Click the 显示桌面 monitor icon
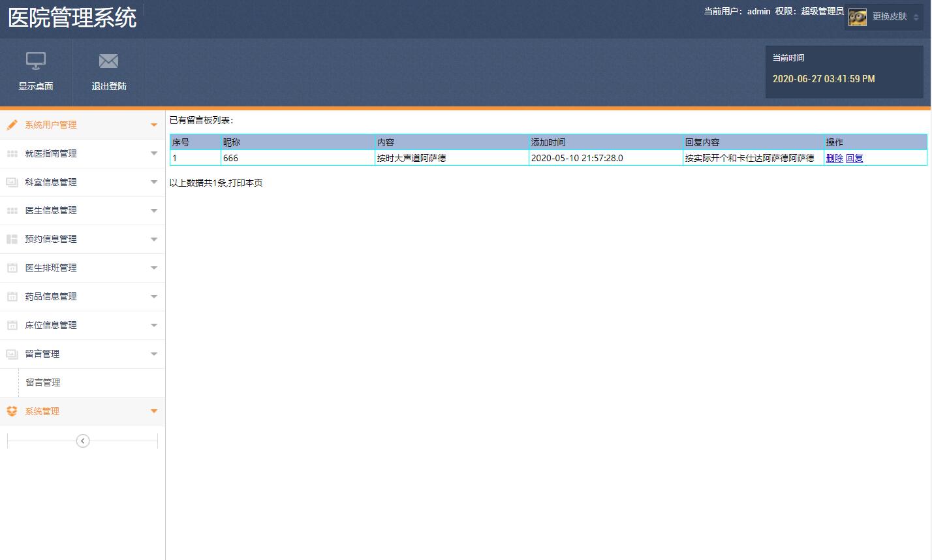Image resolution: width=932 pixels, height=560 pixels. 36,60
